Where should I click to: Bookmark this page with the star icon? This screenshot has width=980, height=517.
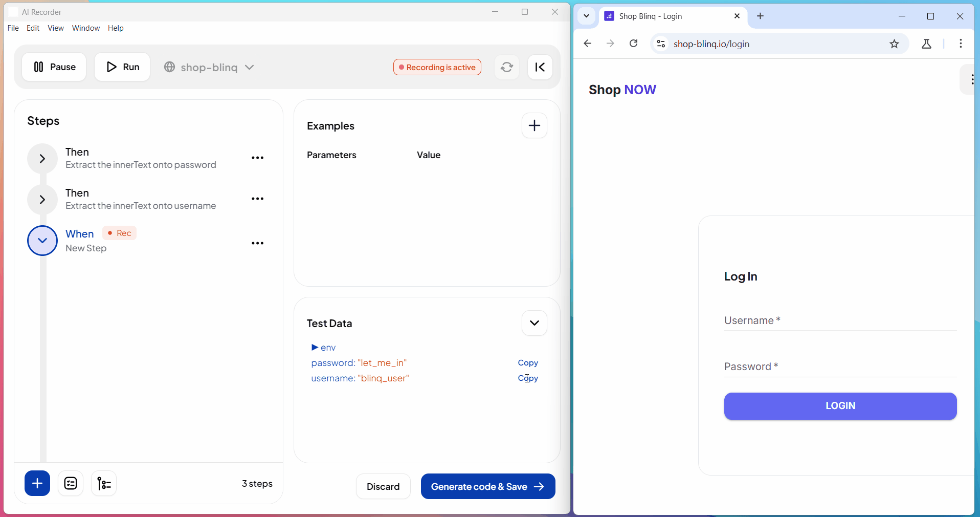pyautogui.click(x=894, y=44)
